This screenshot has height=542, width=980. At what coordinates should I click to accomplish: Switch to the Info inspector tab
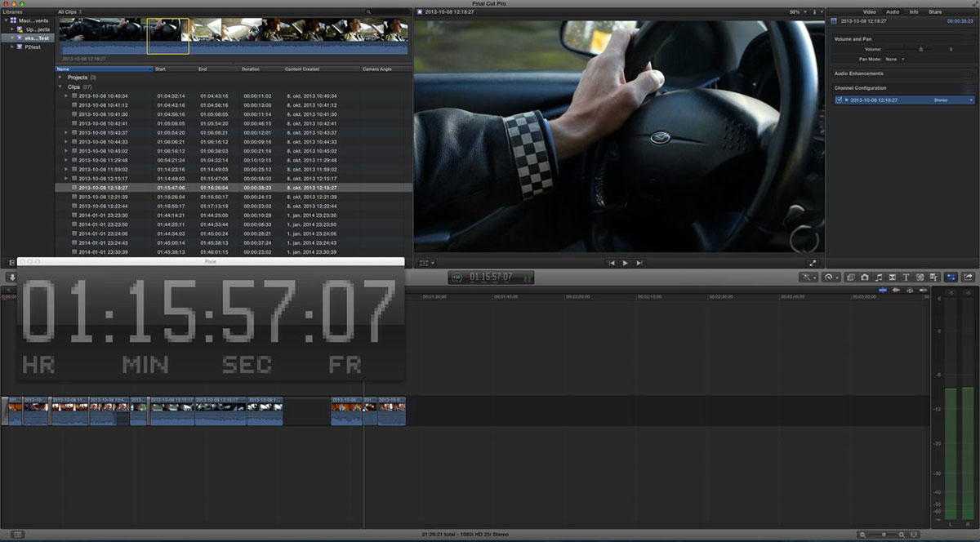tap(915, 12)
